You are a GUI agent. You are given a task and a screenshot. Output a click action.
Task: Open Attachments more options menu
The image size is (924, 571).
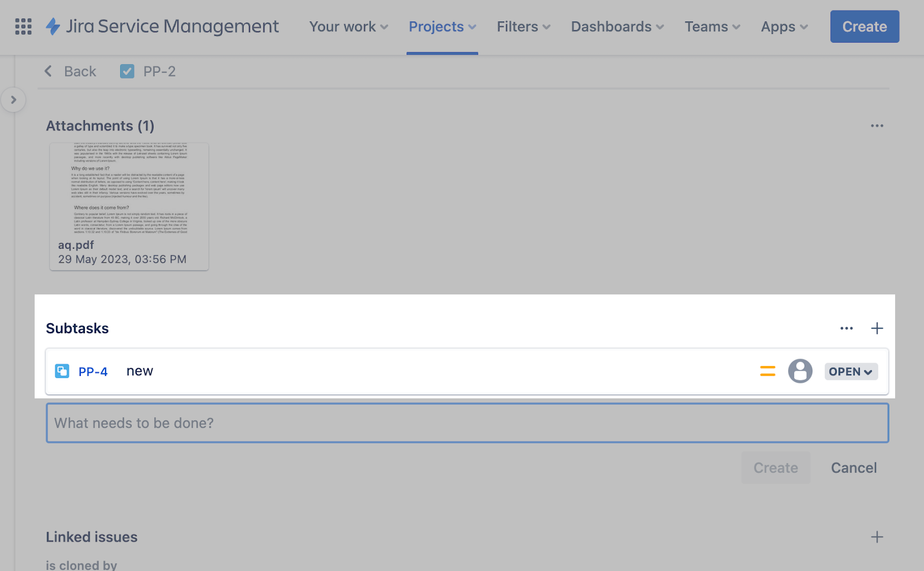coord(877,126)
